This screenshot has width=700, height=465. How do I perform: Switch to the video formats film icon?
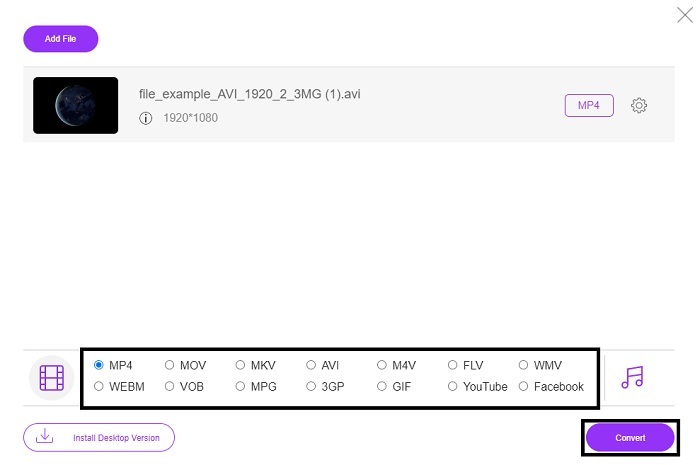coord(51,378)
